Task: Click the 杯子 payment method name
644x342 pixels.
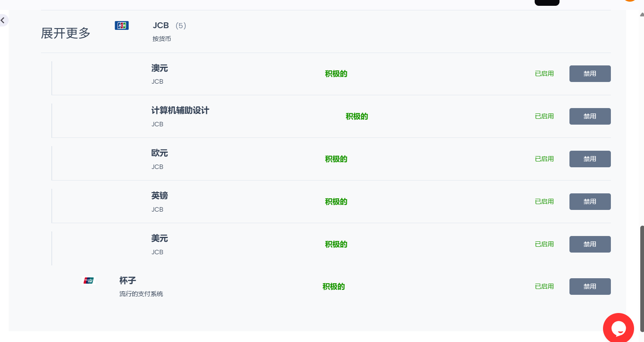Action: (128, 281)
